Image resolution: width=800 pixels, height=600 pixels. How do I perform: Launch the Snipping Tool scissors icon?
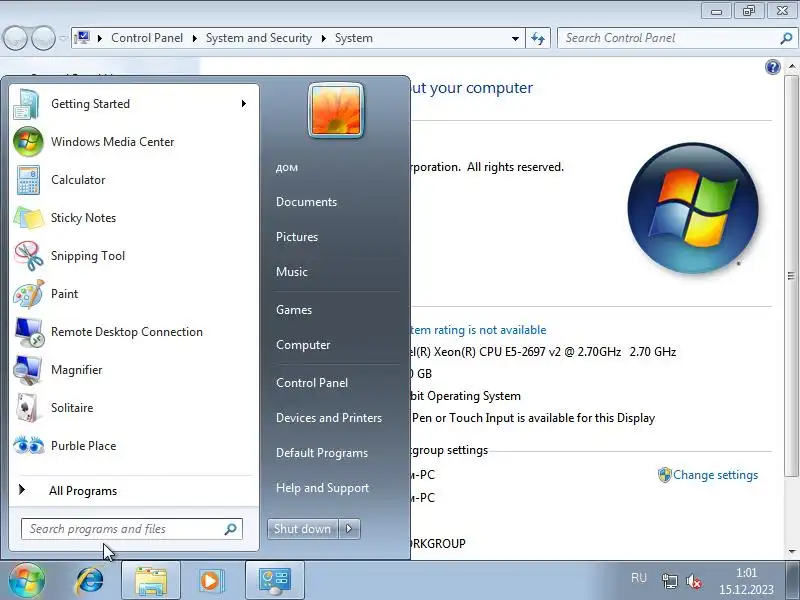28,256
